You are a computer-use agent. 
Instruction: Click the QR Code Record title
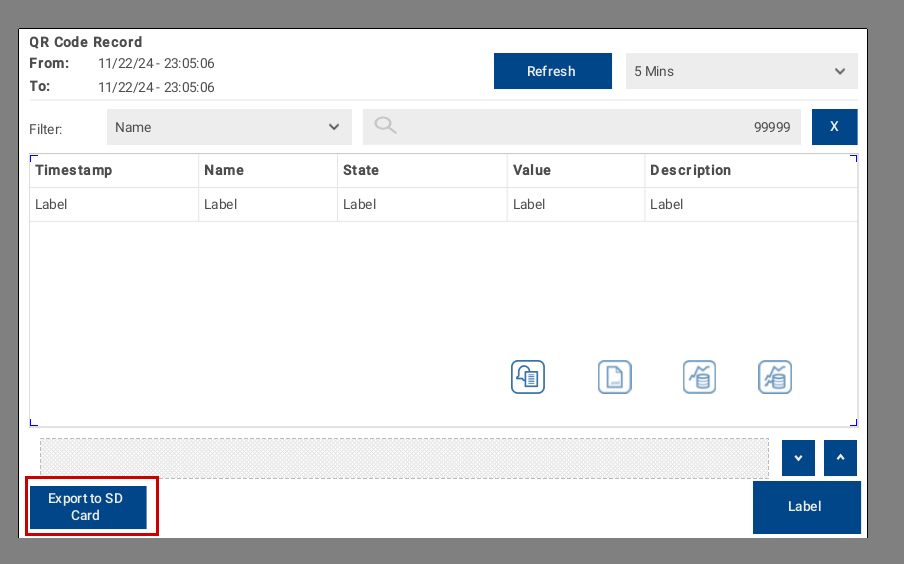point(86,42)
